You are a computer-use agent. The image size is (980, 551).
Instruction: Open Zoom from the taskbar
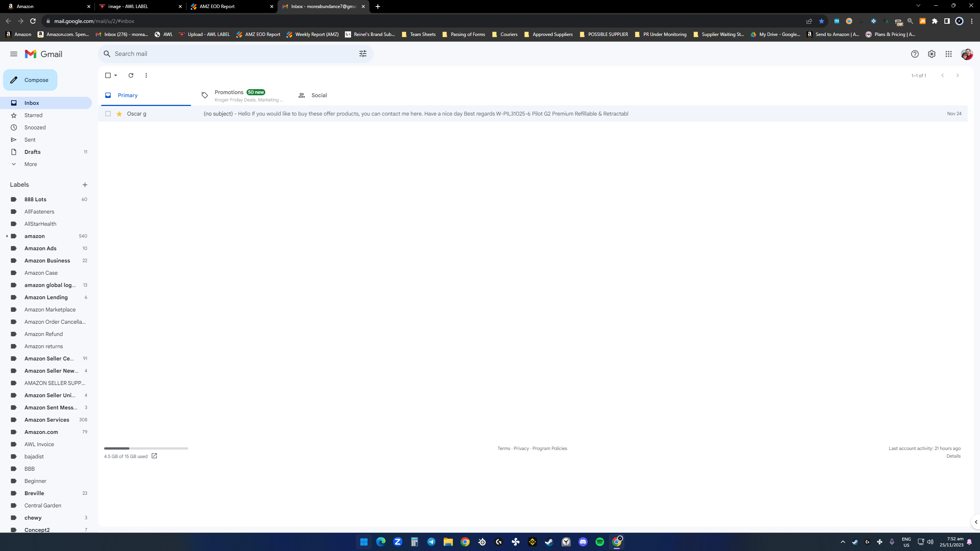398,542
